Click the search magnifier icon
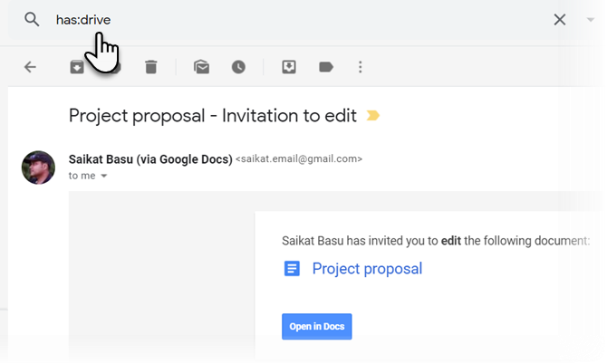Screen dimensions: 607x364 [x=33, y=19]
